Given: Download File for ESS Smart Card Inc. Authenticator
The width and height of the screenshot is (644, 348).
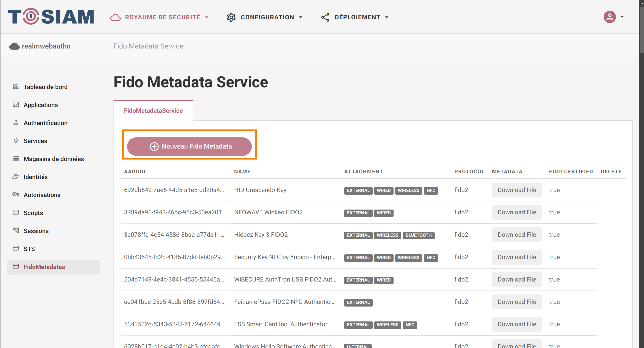Looking at the screenshot, I should pos(517,324).
